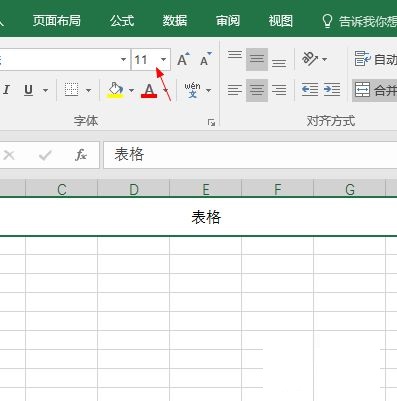Click the decrease indent icon
This screenshot has width=397, height=401.
coord(310,90)
